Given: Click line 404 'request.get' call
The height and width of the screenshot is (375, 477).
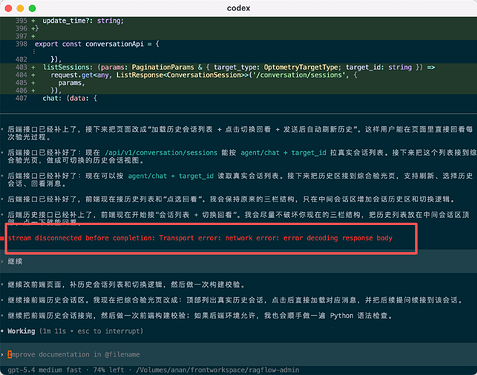Looking at the screenshot, I should (204, 75).
